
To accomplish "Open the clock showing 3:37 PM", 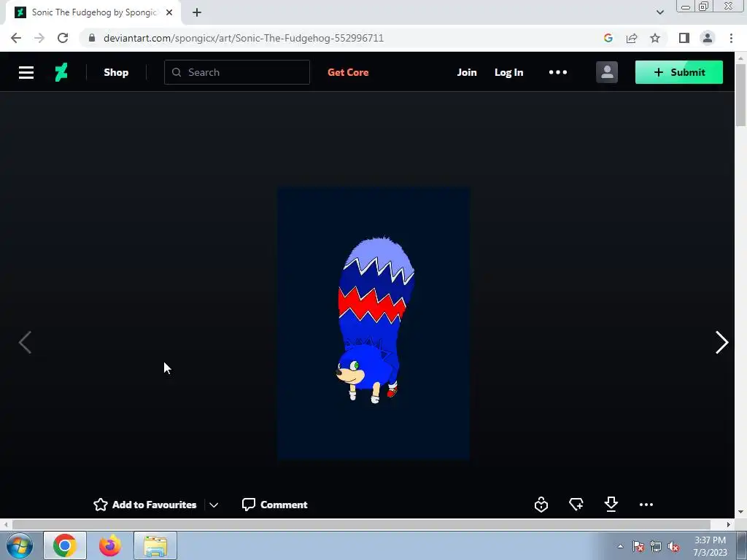I will tap(711, 546).
